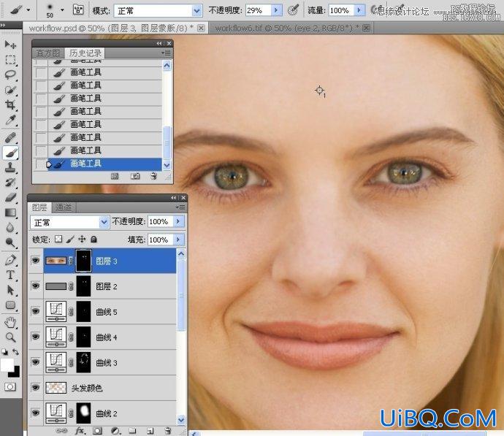Open brush opacity 29% slider arrow
Image resolution: width=504 pixels, height=436 pixels.
(276, 10)
